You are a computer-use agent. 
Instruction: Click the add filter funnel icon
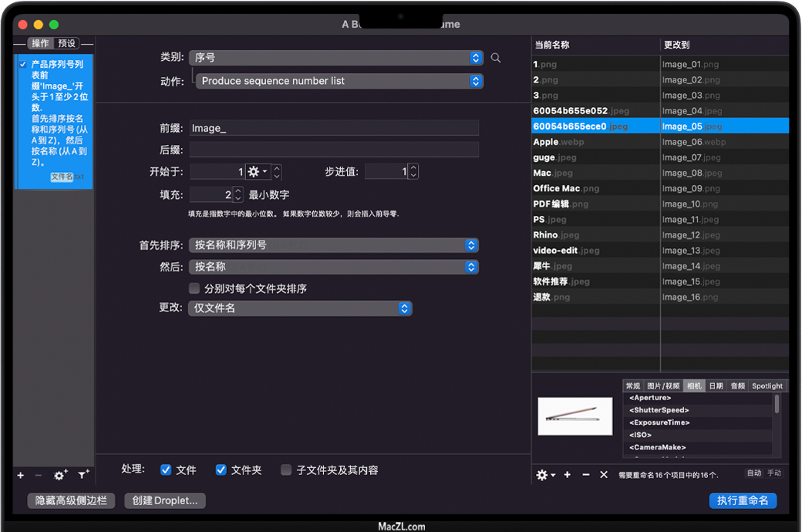(83, 475)
